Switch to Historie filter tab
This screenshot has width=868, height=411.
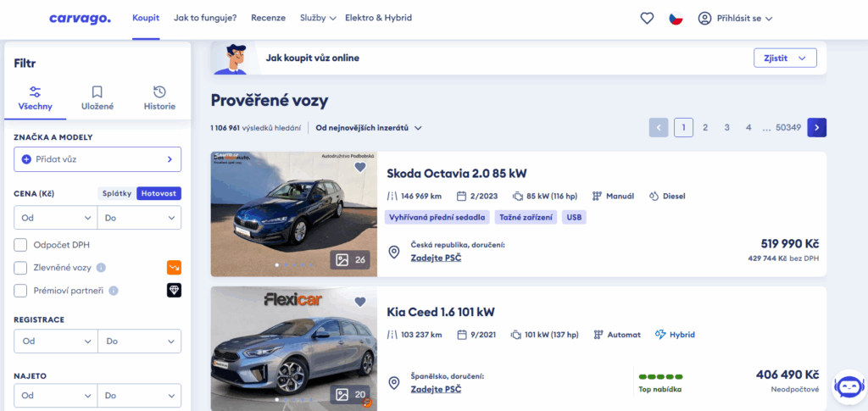point(159,99)
